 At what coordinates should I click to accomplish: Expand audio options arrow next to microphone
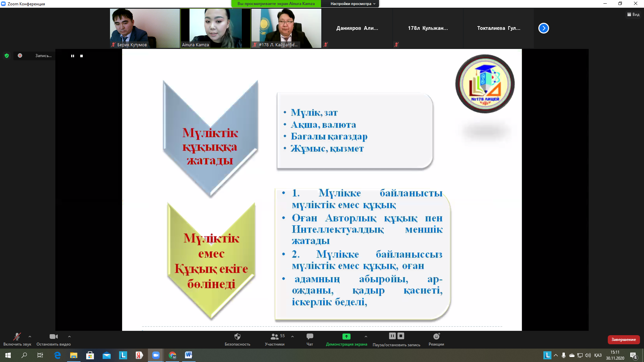tap(30, 337)
